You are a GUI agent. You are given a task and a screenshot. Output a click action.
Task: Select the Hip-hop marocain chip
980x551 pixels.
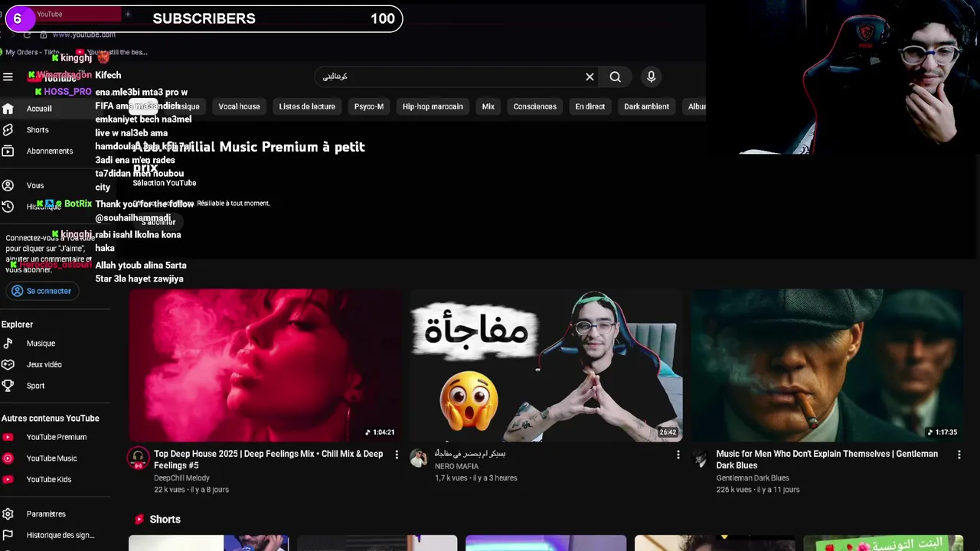click(x=433, y=106)
